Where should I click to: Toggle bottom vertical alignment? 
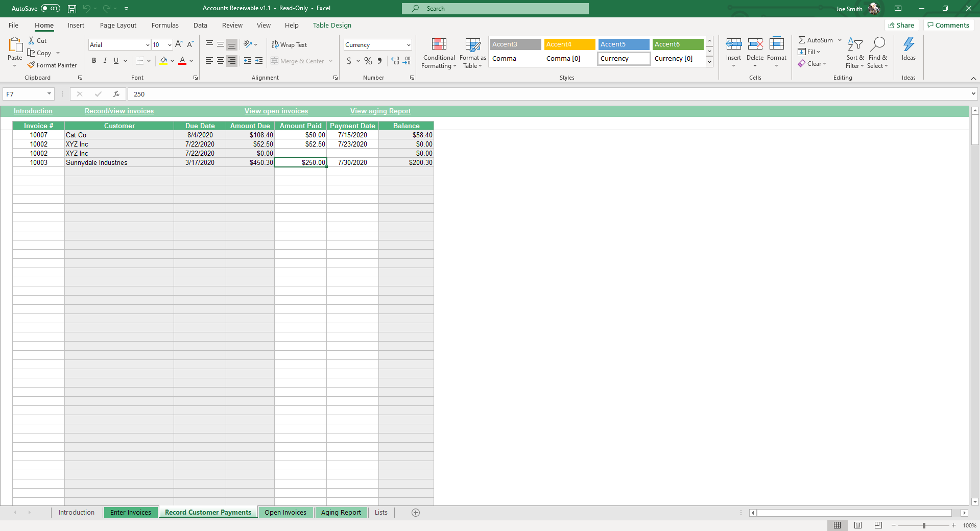tap(232, 44)
